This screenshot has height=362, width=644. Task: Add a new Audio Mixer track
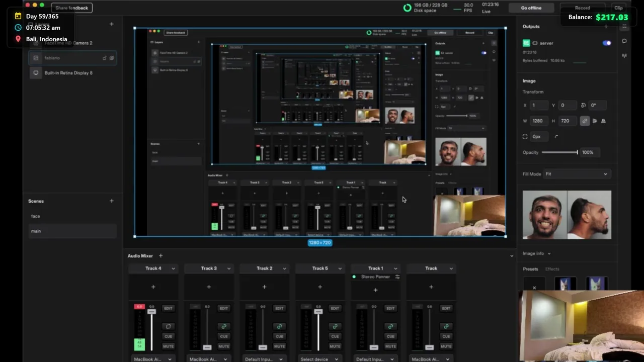click(x=160, y=256)
